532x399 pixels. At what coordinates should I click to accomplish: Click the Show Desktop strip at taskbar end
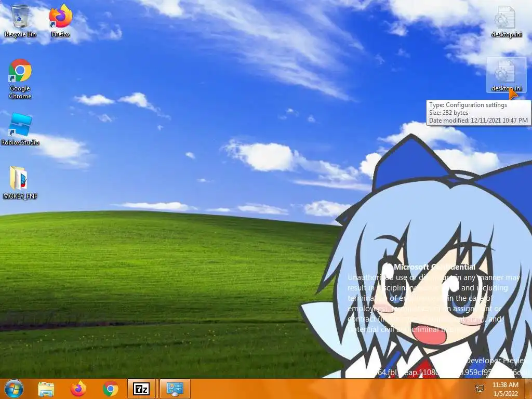528,389
